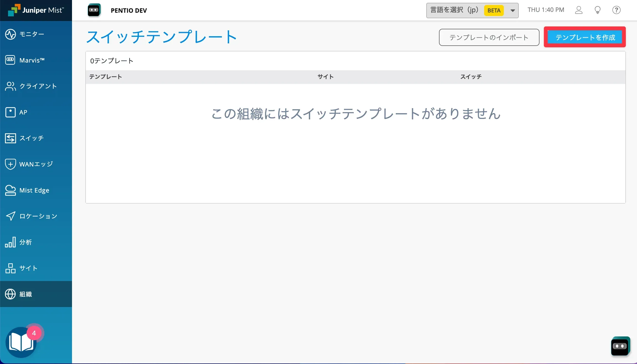Click the Clients people icon
This screenshot has width=637, height=364.
(x=11, y=86)
